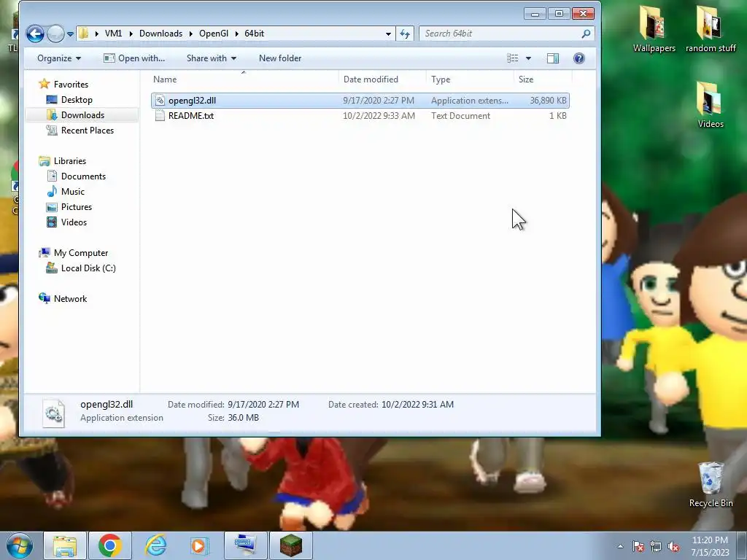Open Windows Media Player from taskbar

[x=199, y=545]
